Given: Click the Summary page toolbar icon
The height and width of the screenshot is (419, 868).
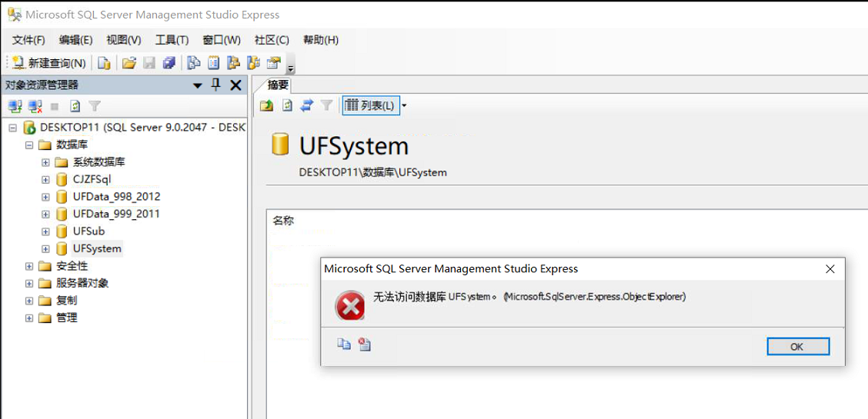Looking at the screenshot, I should pos(213,63).
